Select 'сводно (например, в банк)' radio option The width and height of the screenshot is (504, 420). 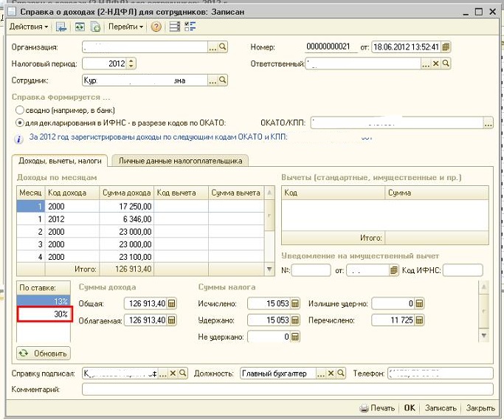pyautogui.click(x=20, y=110)
